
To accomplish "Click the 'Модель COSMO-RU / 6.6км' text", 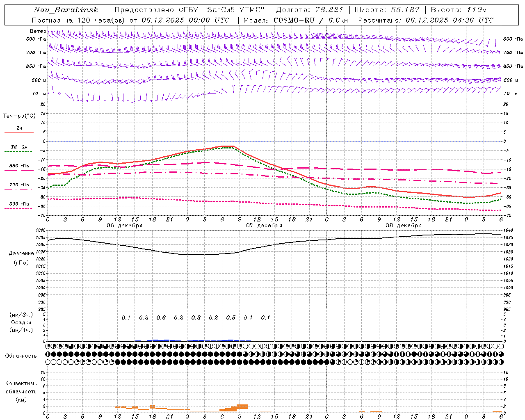I will click(x=296, y=20).
